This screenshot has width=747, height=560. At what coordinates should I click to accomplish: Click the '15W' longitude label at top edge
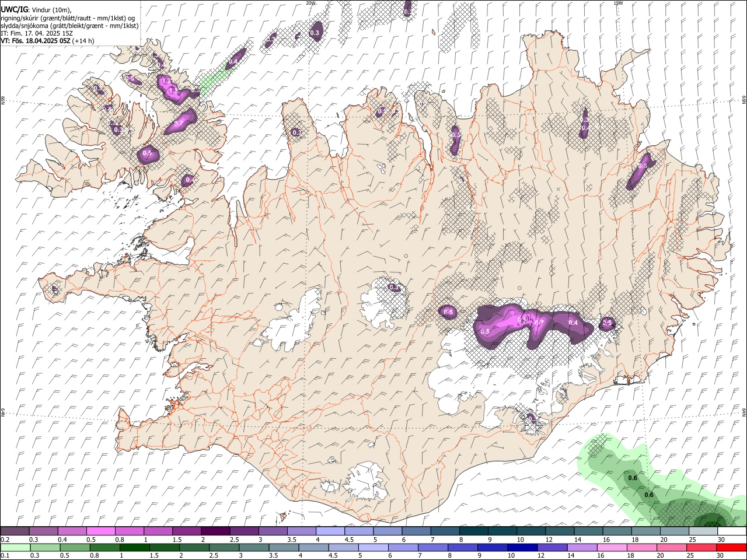click(x=618, y=3)
